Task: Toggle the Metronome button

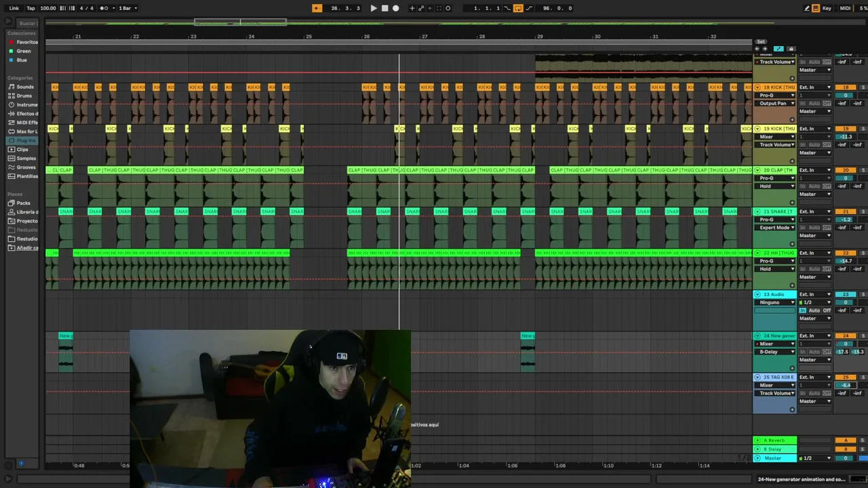Action: click(104, 8)
